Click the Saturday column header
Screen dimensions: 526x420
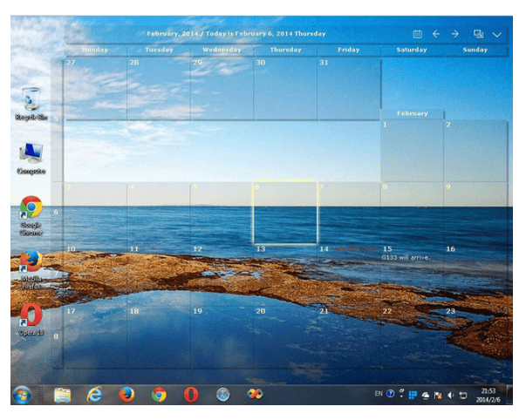tap(412, 50)
